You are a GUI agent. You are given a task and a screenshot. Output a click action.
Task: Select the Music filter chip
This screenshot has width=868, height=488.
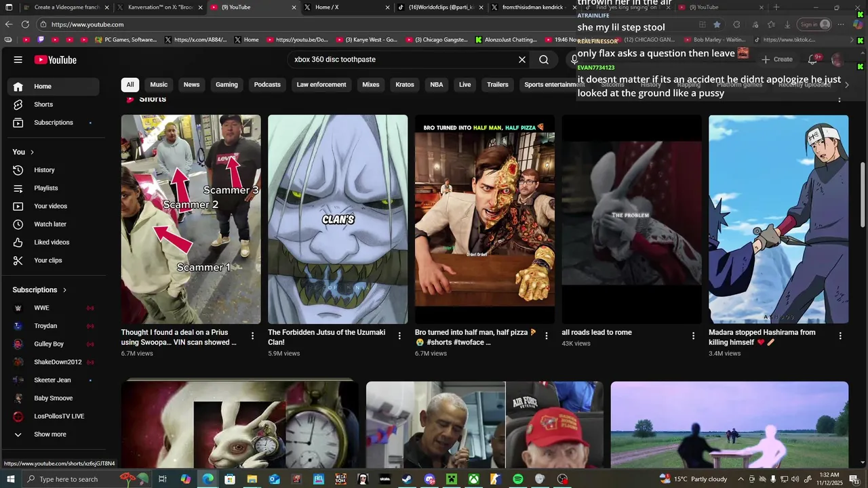tap(159, 85)
